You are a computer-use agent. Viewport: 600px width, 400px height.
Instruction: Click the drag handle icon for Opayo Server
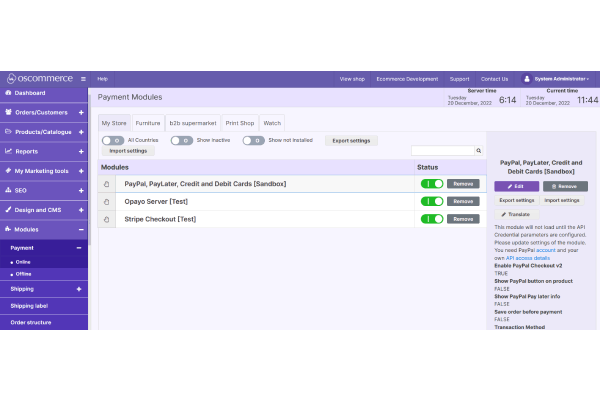point(106,201)
